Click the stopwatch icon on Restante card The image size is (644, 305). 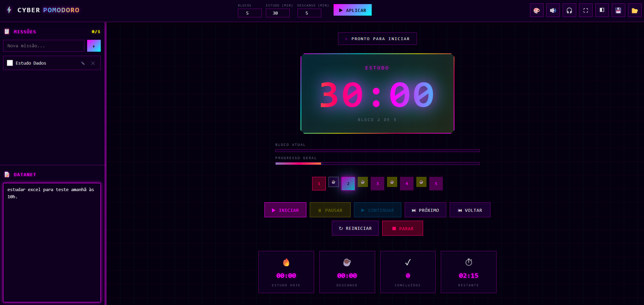(x=469, y=262)
